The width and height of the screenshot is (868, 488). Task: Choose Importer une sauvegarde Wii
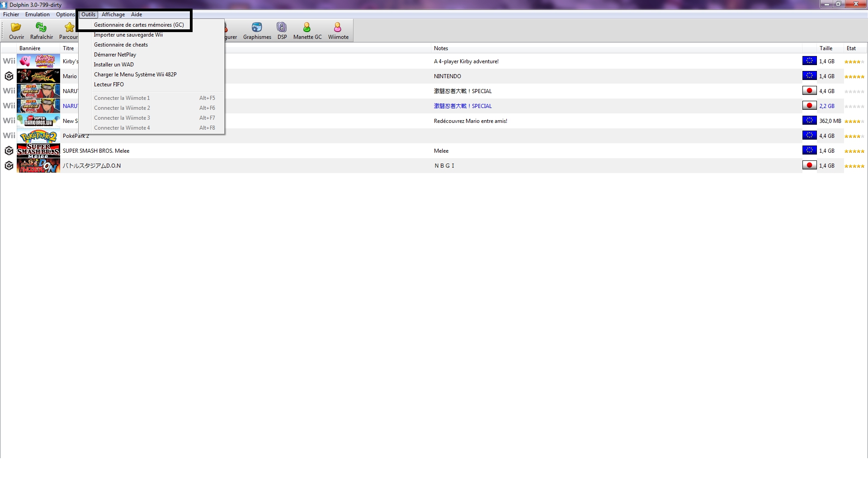[x=128, y=35]
